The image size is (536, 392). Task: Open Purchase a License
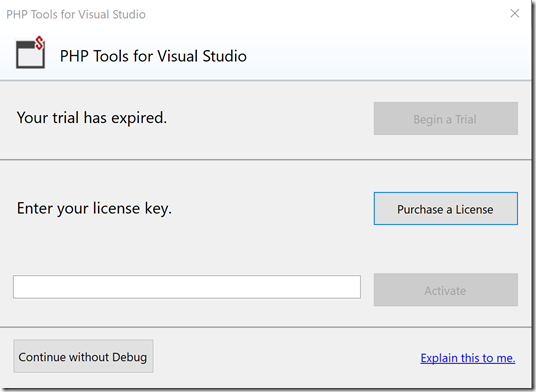click(x=446, y=208)
